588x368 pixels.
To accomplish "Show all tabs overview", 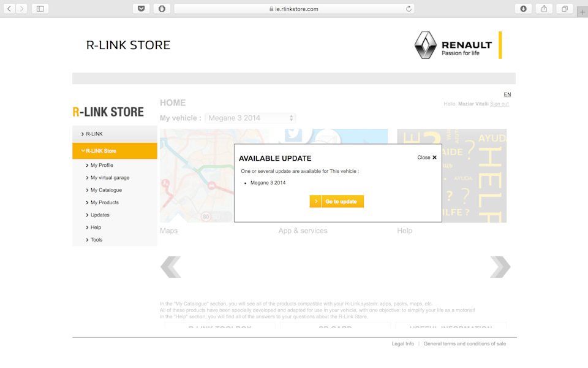I will (565, 9).
